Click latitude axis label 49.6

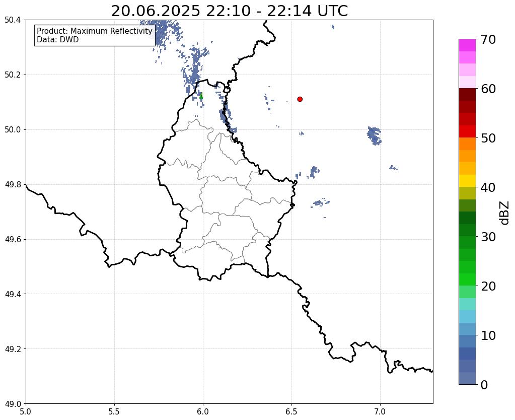[x=13, y=239]
